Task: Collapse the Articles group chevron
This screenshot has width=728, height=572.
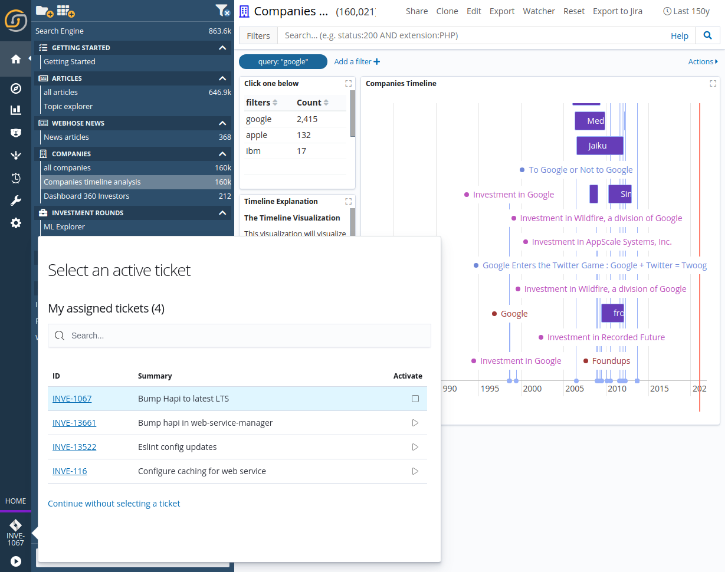Action: pos(222,78)
